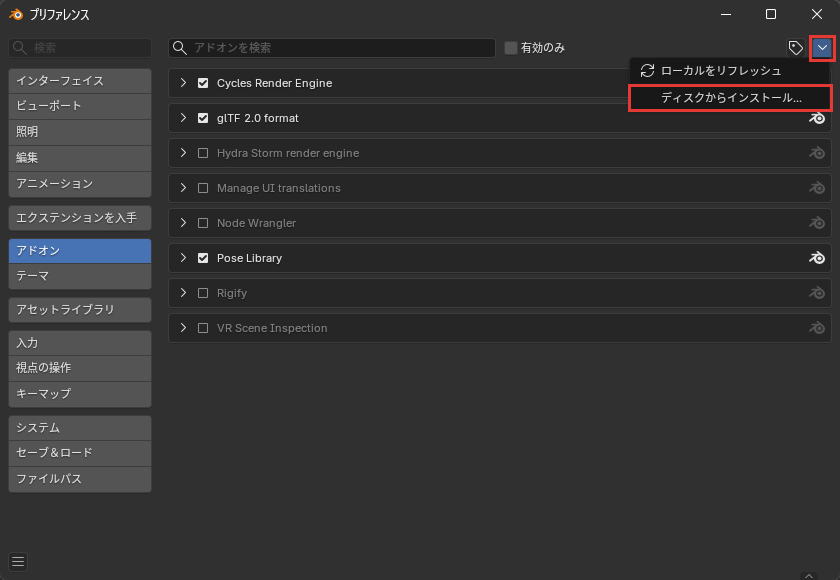The width and height of the screenshot is (840, 580).
Task: Click the Blender icon on the Hydra Storm row
Action: click(816, 153)
